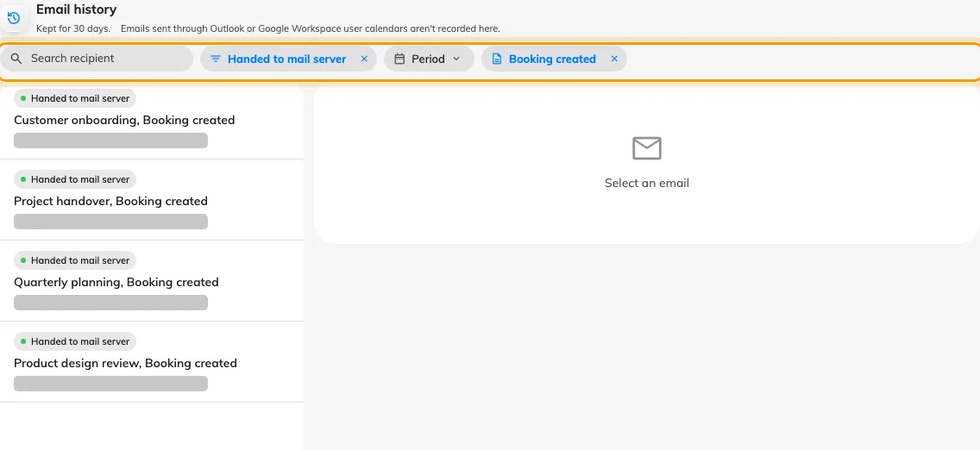Click the status badge above Quarterly planning
980x450 pixels.
75,260
